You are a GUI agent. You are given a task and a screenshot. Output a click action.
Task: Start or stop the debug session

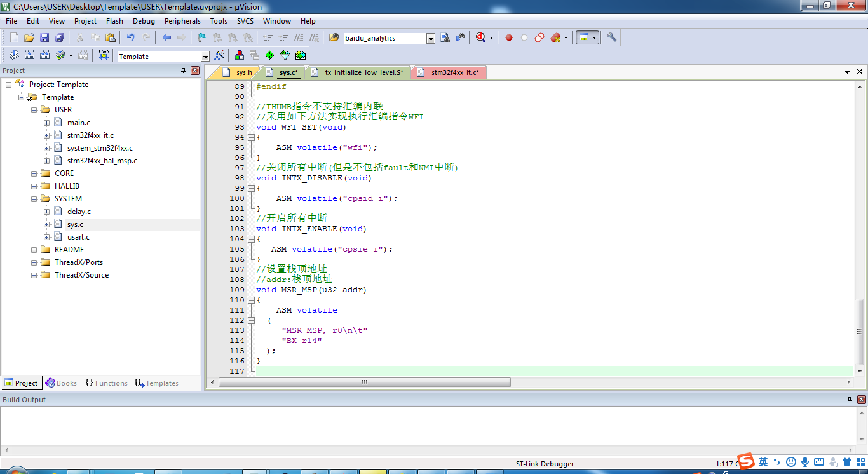(x=480, y=37)
